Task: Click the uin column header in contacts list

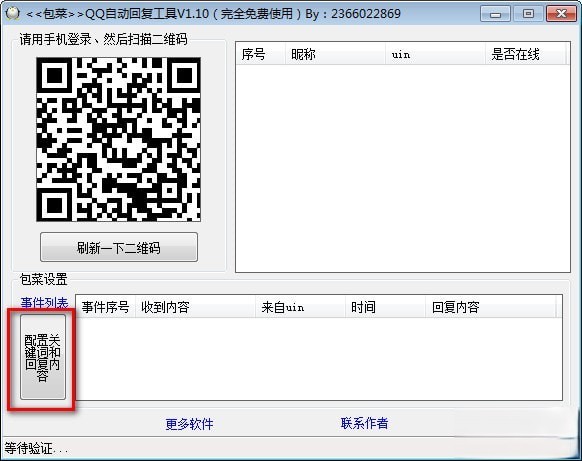Action: [435, 54]
